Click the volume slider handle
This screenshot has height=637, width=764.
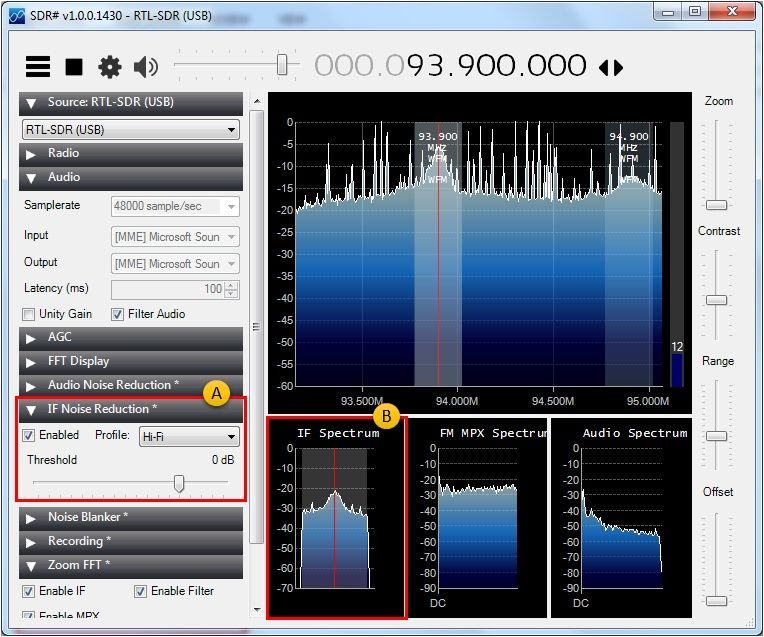click(282, 64)
